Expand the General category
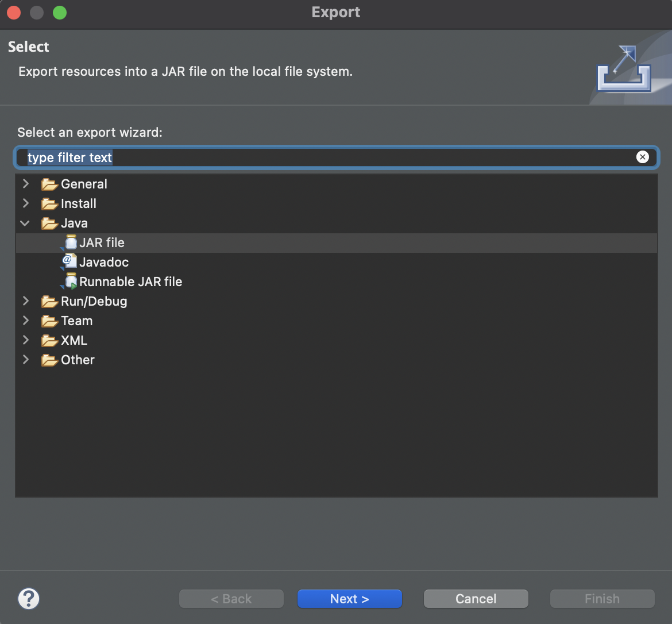 coord(25,184)
